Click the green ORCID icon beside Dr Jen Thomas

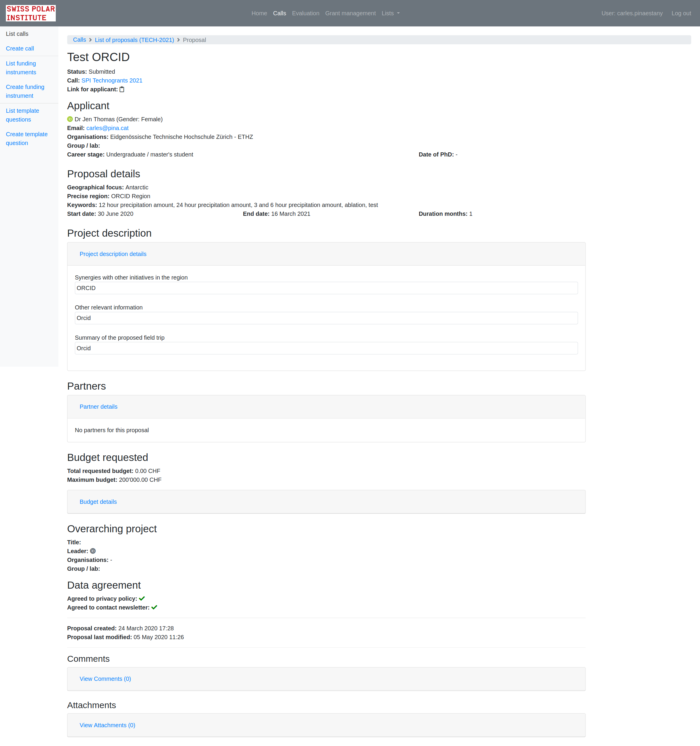70,119
